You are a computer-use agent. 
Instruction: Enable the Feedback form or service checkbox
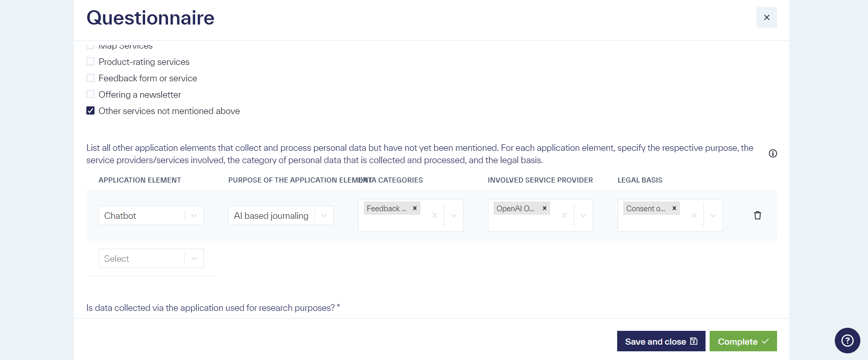[90, 78]
